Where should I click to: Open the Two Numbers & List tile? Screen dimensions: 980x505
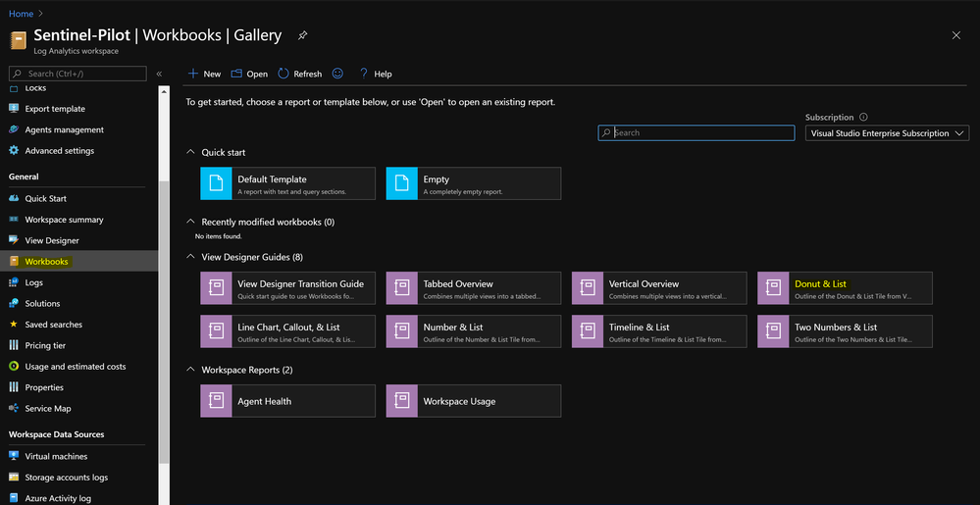(x=845, y=331)
